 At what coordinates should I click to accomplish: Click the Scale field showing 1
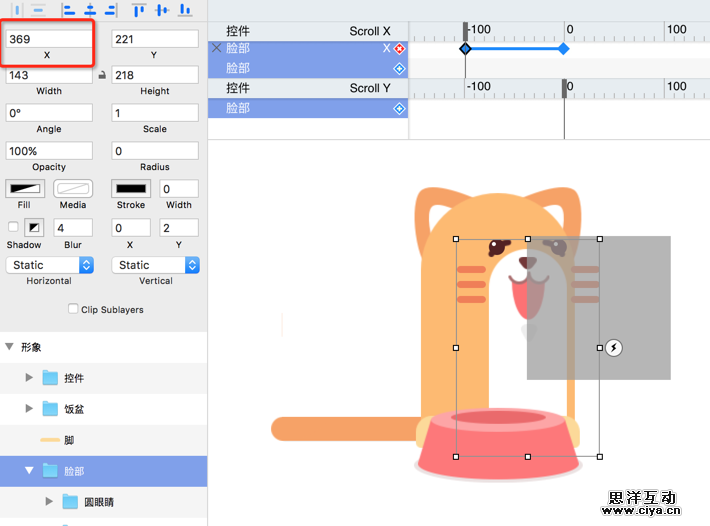155,113
